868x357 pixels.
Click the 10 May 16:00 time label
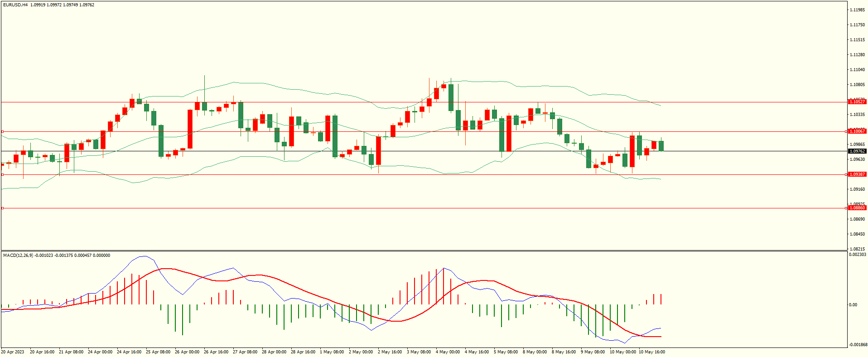coord(651,352)
